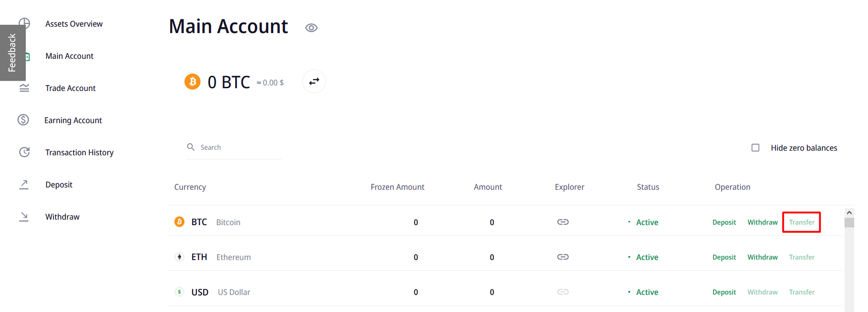Screen dimensions: 868x312
Task: Open Assets Overview in the sidebar
Action: click(74, 24)
